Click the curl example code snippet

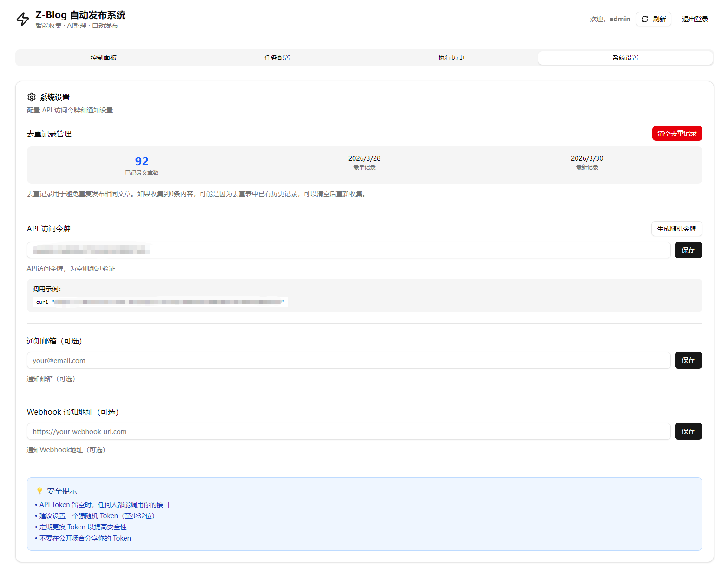[160, 302]
